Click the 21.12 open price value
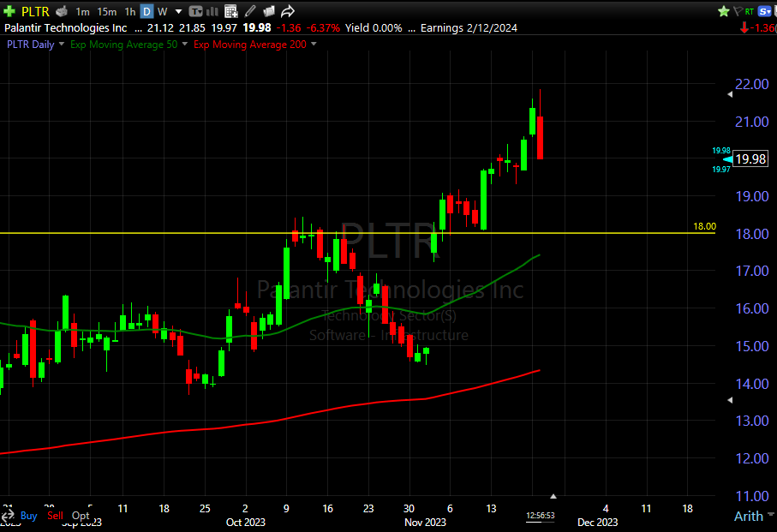The image size is (777, 532). pos(160,27)
